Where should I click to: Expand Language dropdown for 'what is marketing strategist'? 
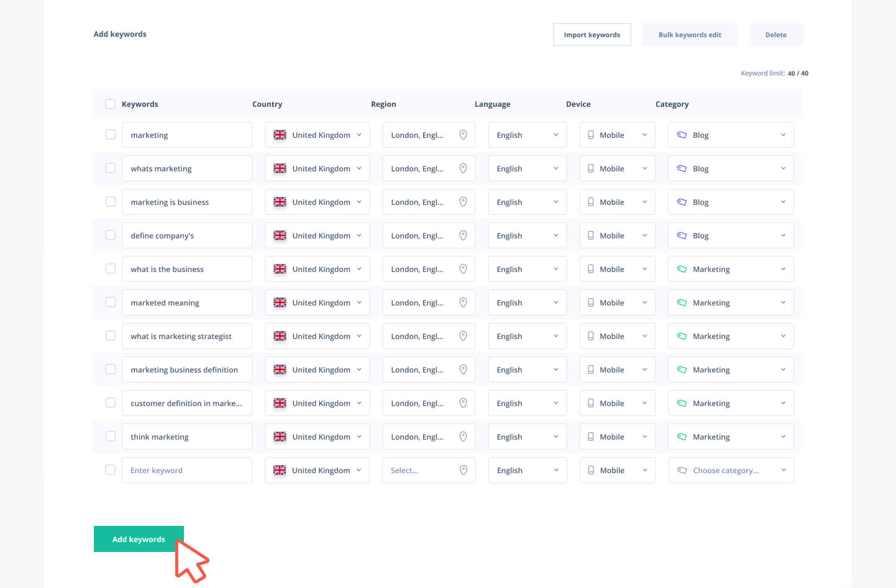[527, 336]
